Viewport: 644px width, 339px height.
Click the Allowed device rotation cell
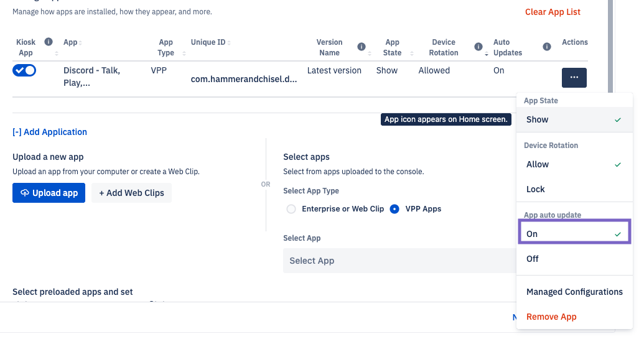[434, 70]
